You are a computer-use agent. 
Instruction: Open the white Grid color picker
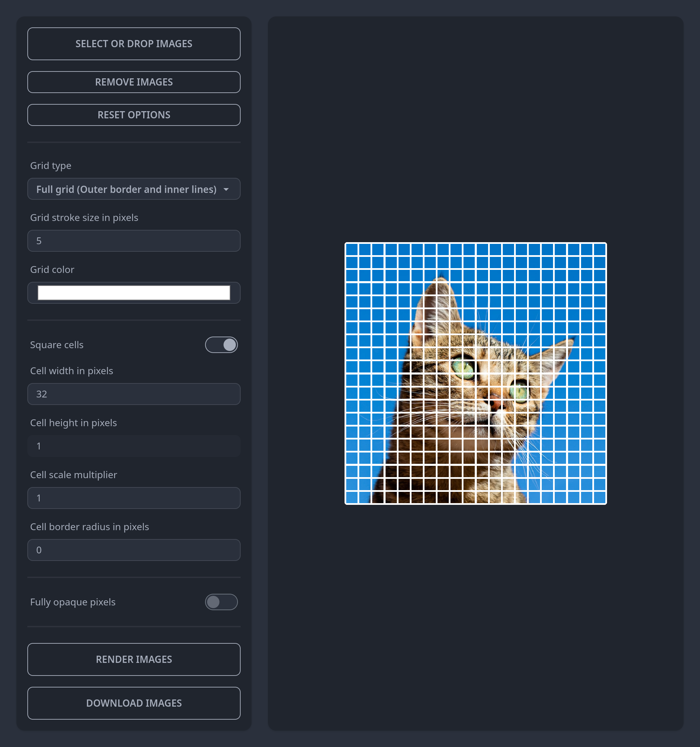pos(134,293)
